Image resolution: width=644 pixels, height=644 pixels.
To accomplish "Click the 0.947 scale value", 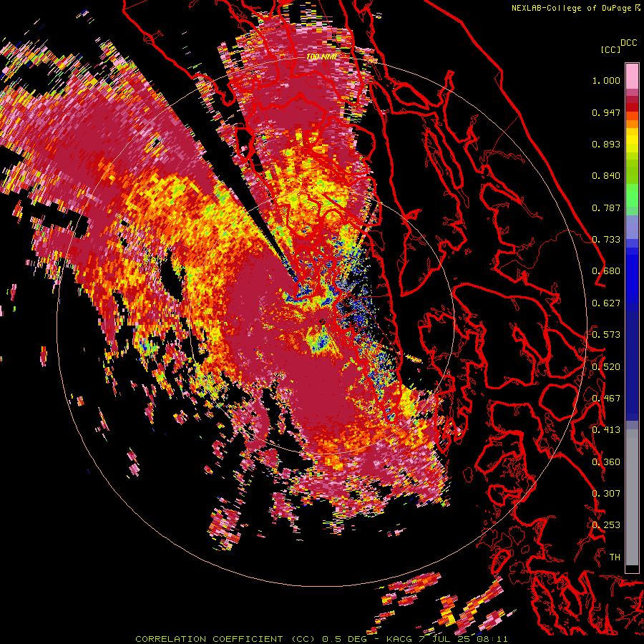I will pos(606,112).
